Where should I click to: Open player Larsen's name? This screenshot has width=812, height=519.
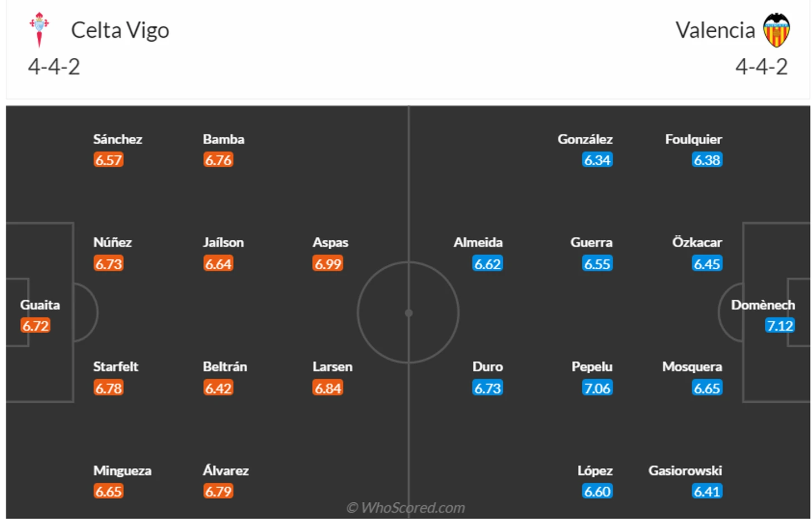pyautogui.click(x=333, y=367)
